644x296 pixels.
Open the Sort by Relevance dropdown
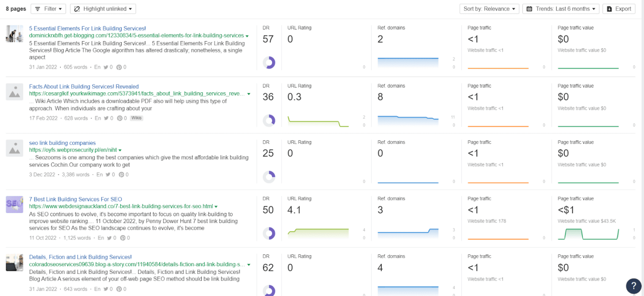(x=489, y=8)
